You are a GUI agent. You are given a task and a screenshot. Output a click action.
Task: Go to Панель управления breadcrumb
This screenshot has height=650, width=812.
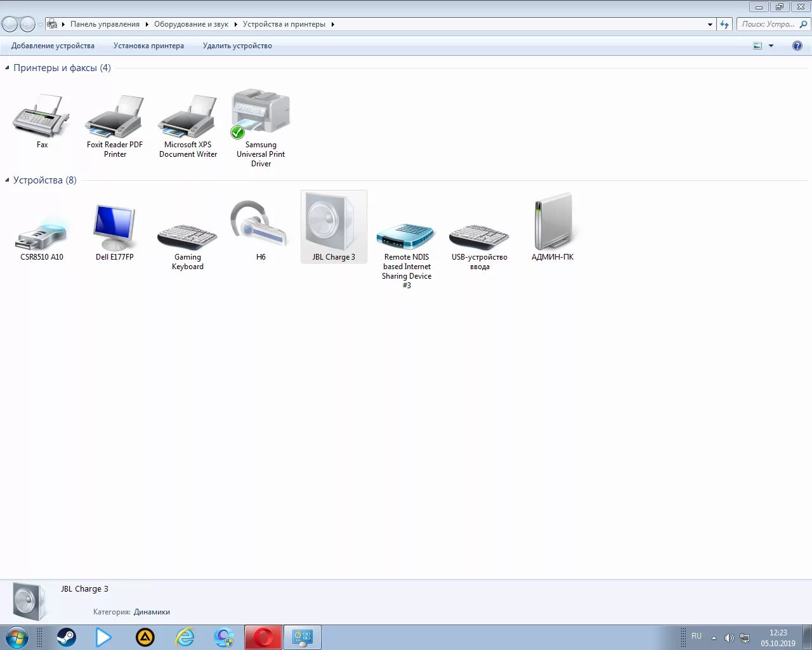105,24
